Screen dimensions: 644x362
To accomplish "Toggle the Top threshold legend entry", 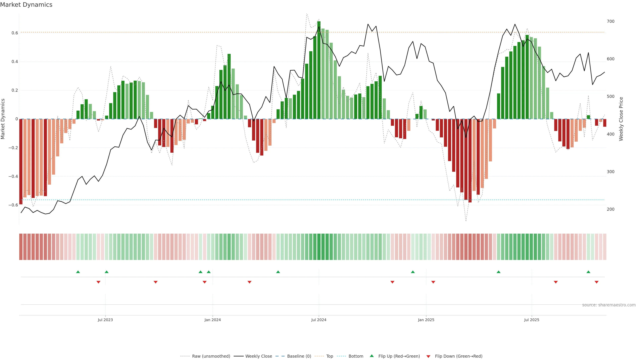I will 330,356.
